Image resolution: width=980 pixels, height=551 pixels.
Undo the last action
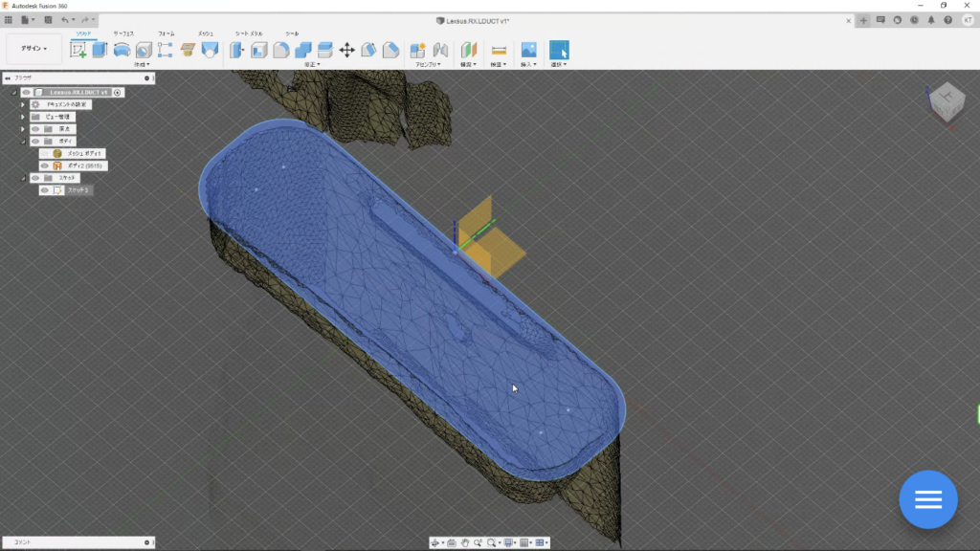[64, 20]
